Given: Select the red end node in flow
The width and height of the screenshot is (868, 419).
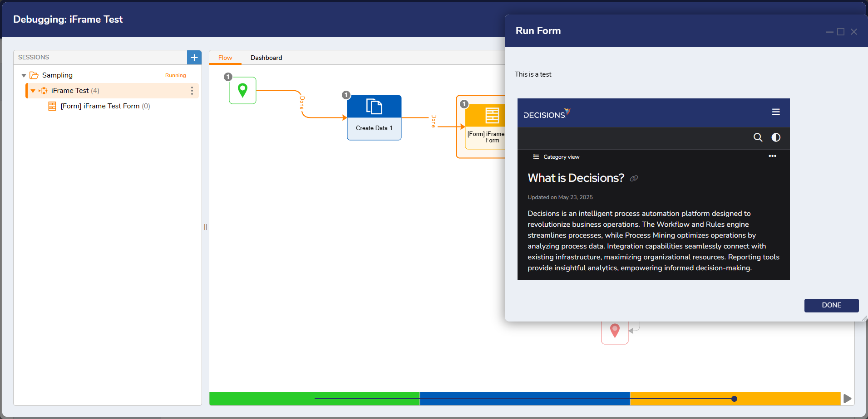Looking at the screenshot, I should click(615, 331).
